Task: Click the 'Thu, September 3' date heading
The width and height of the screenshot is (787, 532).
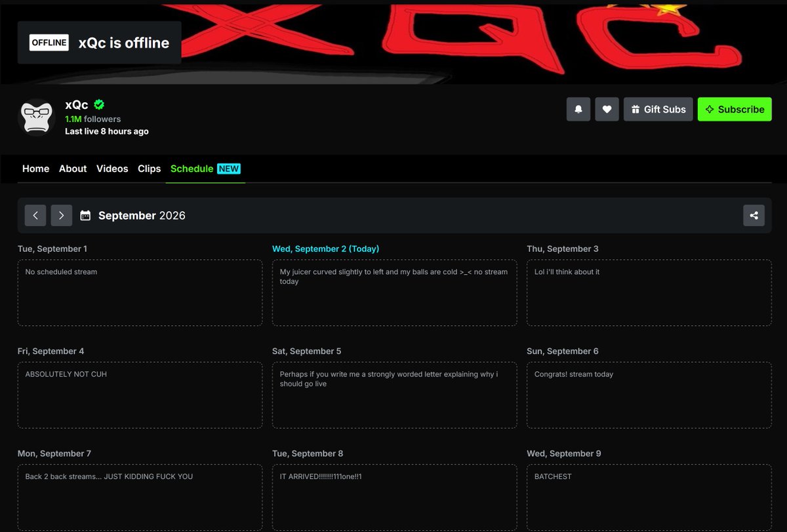Action: (x=563, y=249)
